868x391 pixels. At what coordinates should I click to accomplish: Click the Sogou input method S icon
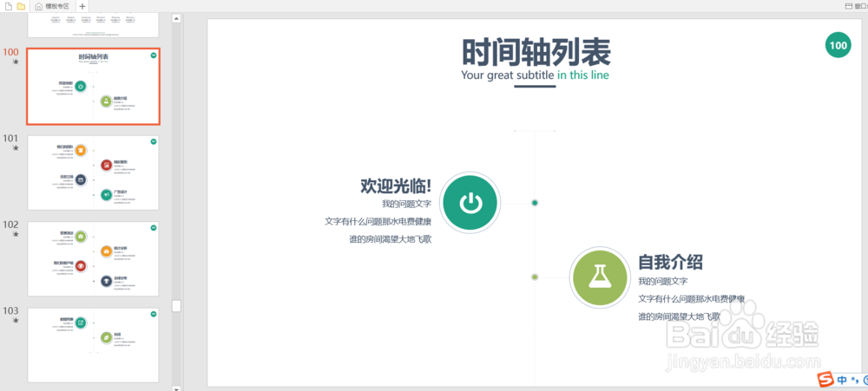[x=826, y=380]
